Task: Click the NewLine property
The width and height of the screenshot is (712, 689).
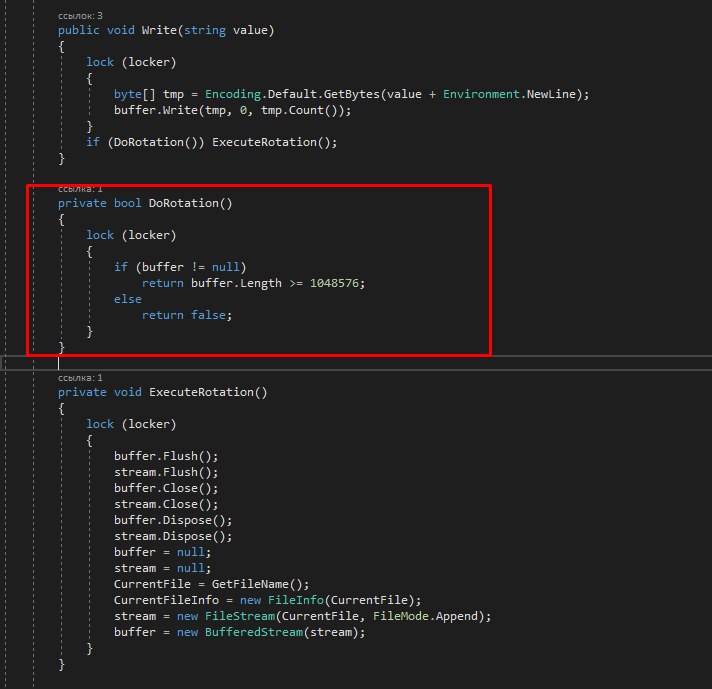Action: coord(551,94)
